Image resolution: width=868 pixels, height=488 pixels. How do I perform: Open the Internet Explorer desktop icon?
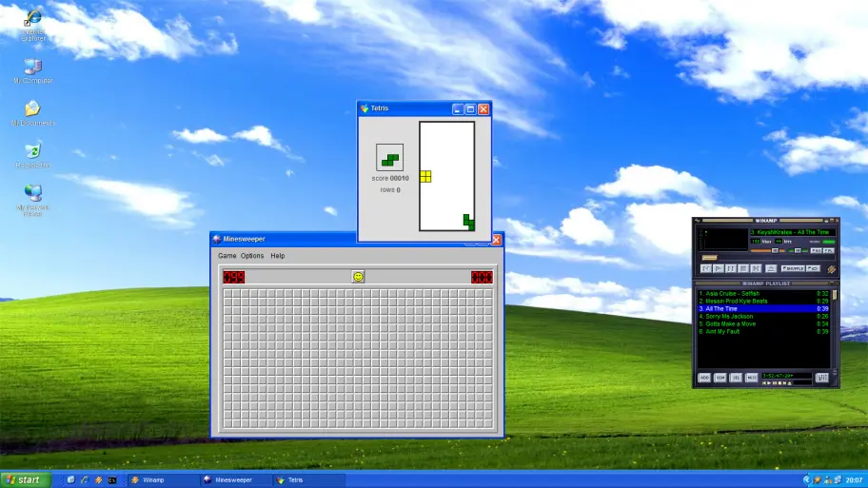point(32,25)
